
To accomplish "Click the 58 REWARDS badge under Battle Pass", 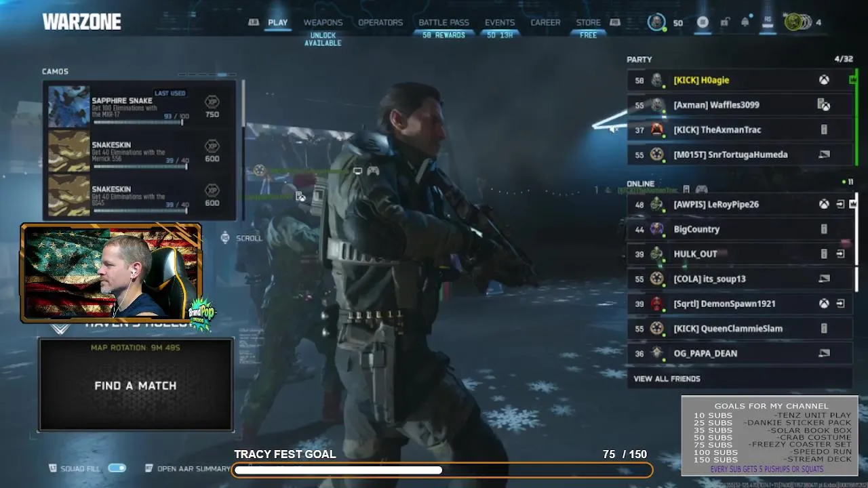I will 443,35.
